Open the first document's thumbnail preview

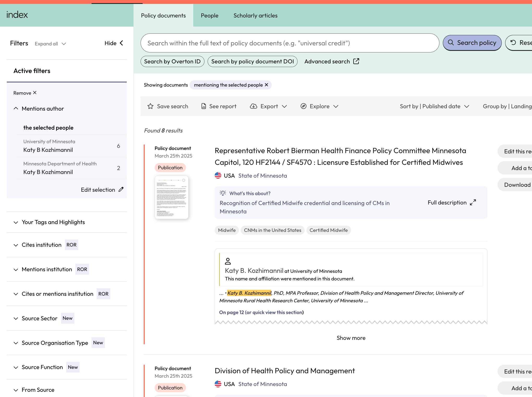click(x=171, y=197)
